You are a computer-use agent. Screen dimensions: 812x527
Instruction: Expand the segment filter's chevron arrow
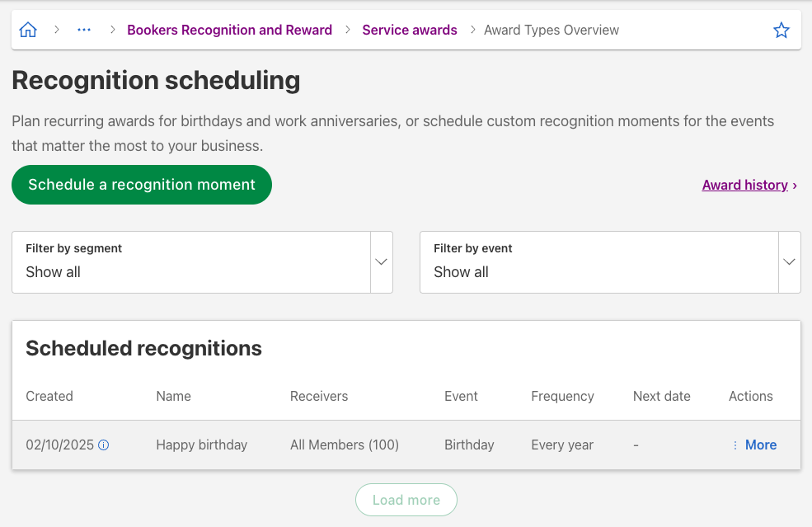[x=381, y=261]
